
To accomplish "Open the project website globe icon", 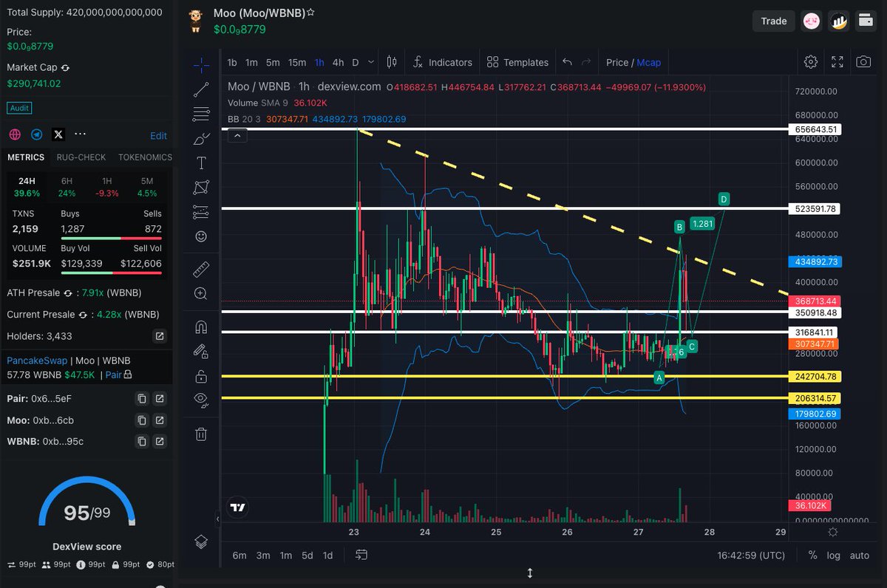I will click(x=14, y=134).
